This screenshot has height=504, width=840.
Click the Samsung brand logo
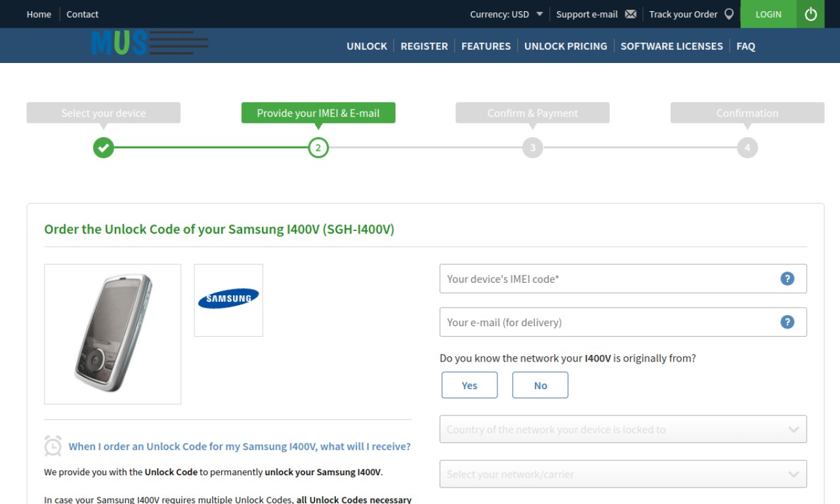[228, 299]
